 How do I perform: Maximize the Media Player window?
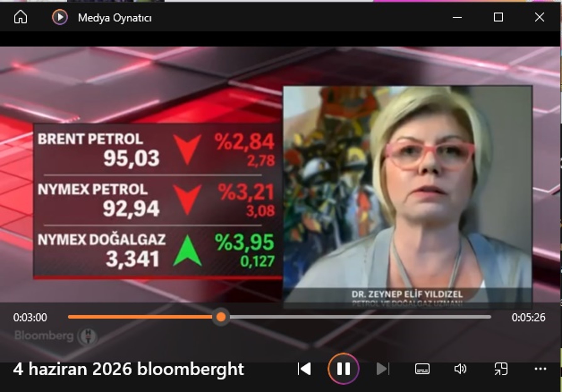[498, 17]
